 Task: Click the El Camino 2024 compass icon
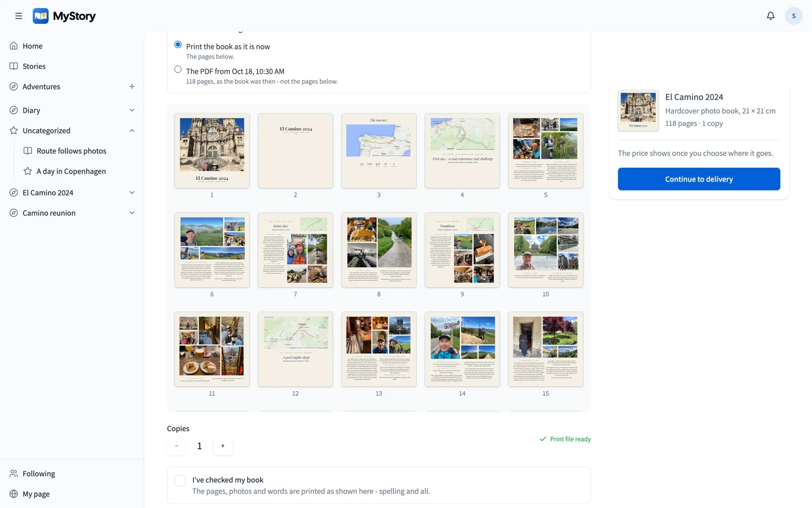coord(14,193)
